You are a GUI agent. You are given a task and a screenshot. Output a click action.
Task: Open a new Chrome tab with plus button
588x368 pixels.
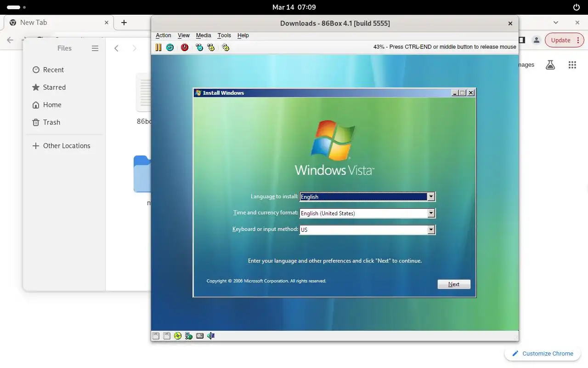click(x=124, y=23)
